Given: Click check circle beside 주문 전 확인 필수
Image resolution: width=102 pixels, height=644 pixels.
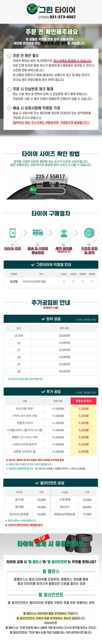Looking at the screenshot, I should coord(9,56).
